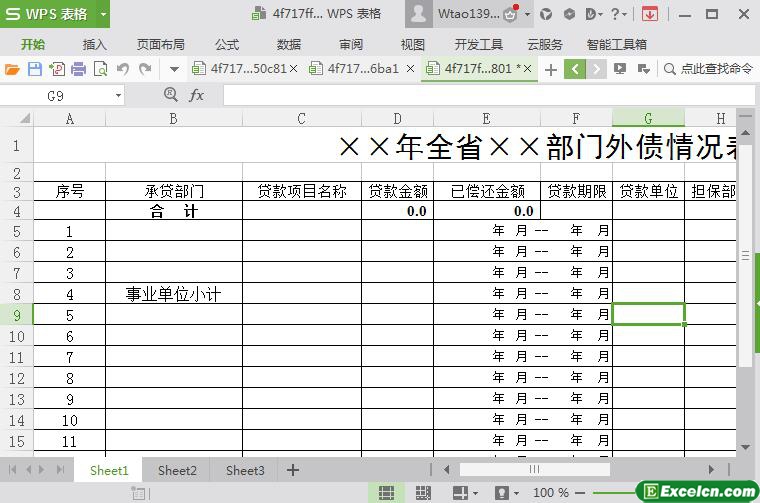Screen dimensions: 760x503
Task: Switch to page break preview icon
Action: [x=423, y=493]
